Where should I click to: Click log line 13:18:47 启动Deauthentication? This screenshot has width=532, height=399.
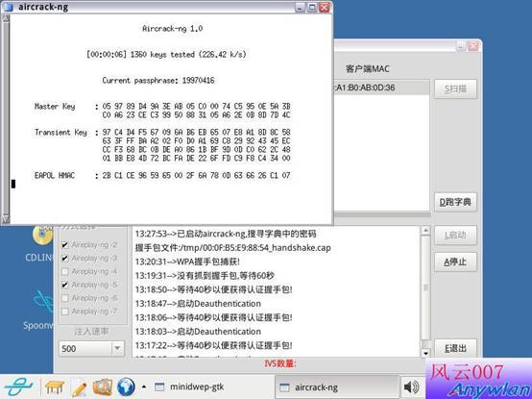[x=198, y=304]
